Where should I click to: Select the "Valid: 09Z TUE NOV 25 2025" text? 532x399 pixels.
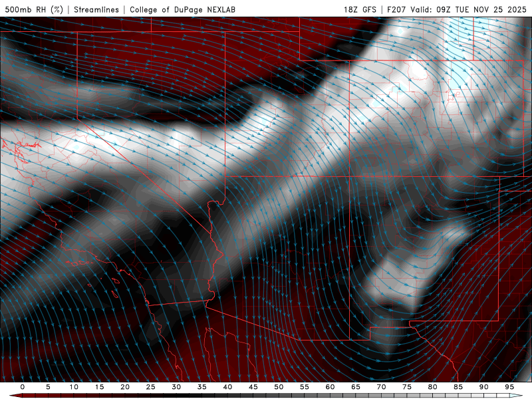point(468,9)
